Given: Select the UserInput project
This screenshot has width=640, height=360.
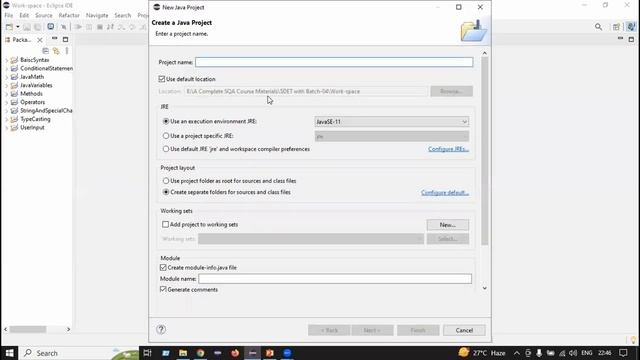Looking at the screenshot, I should tap(32, 128).
